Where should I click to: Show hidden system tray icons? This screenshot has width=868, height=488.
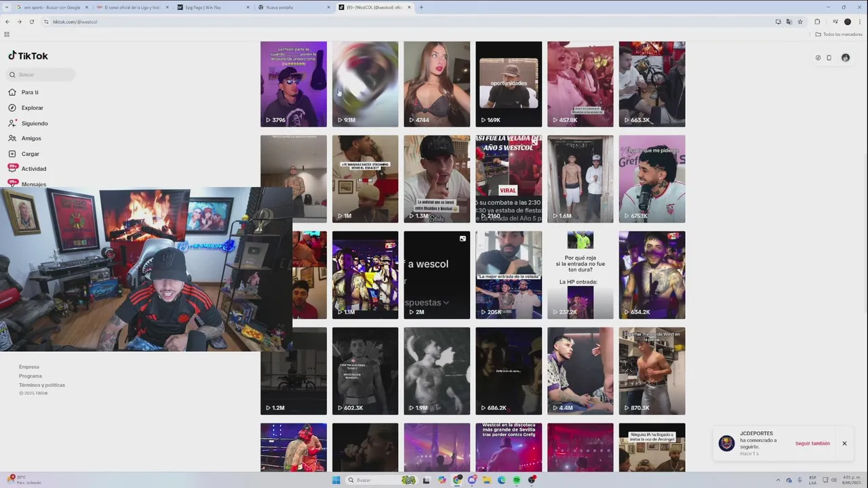[778, 480]
